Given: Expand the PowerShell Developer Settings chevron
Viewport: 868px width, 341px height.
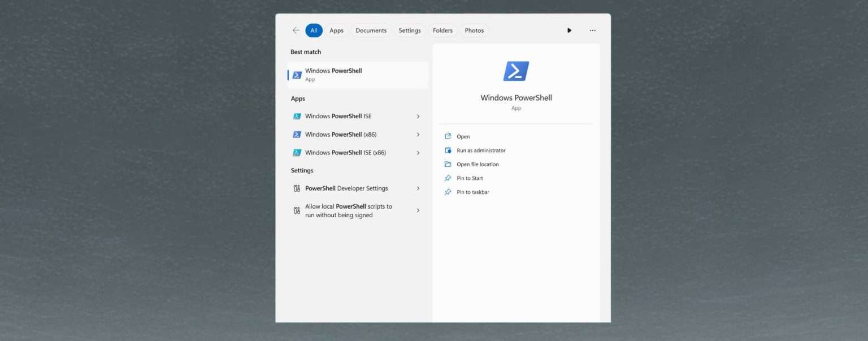Looking at the screenshot, I should coord(418,188).
